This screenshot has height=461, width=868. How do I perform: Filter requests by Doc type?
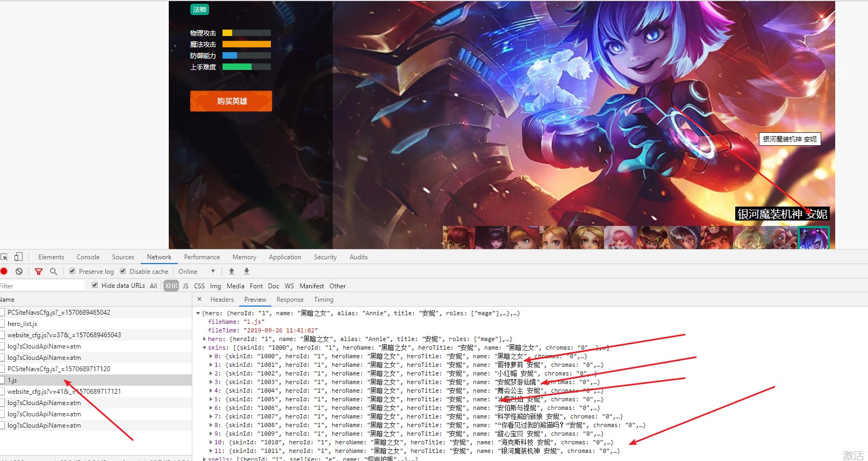274,286
